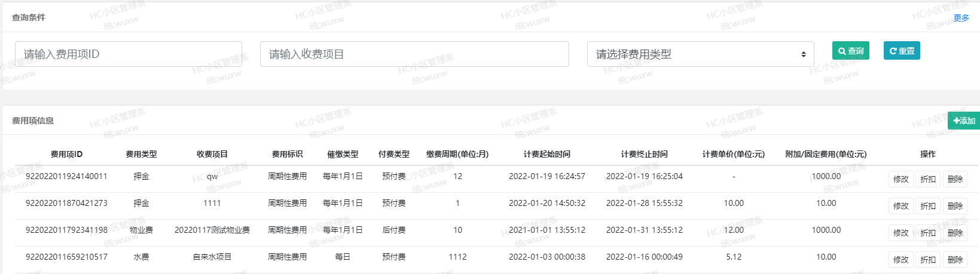Screen dimensions: 980x274
Task: Focus the 请输入费用项ID input field
Action: pyautogui.click(x=129, y=54)
